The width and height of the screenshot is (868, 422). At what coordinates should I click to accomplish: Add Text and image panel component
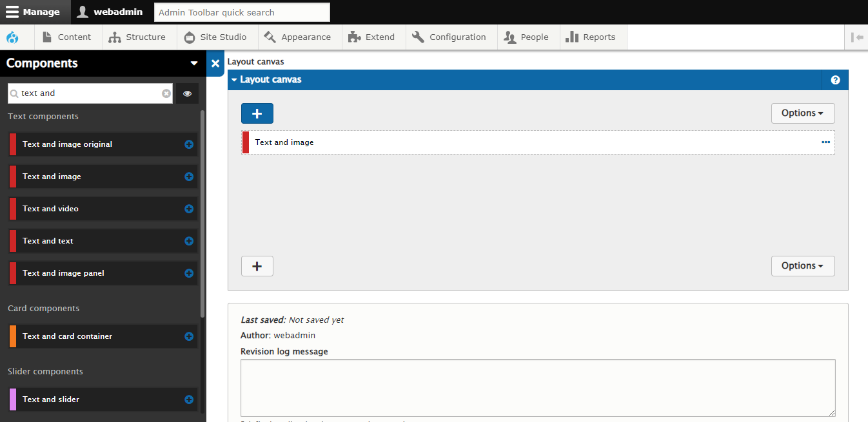pos(189,273)
